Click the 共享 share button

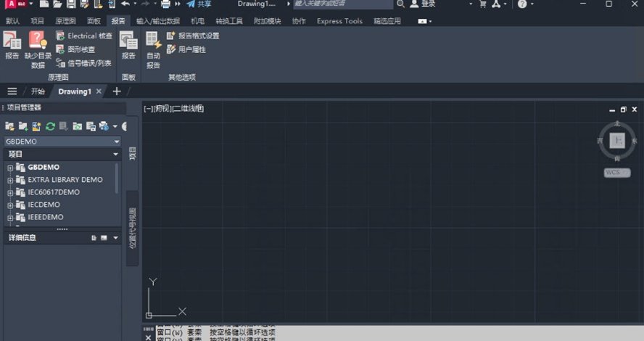pyautogui.click(x=199, y=4)
